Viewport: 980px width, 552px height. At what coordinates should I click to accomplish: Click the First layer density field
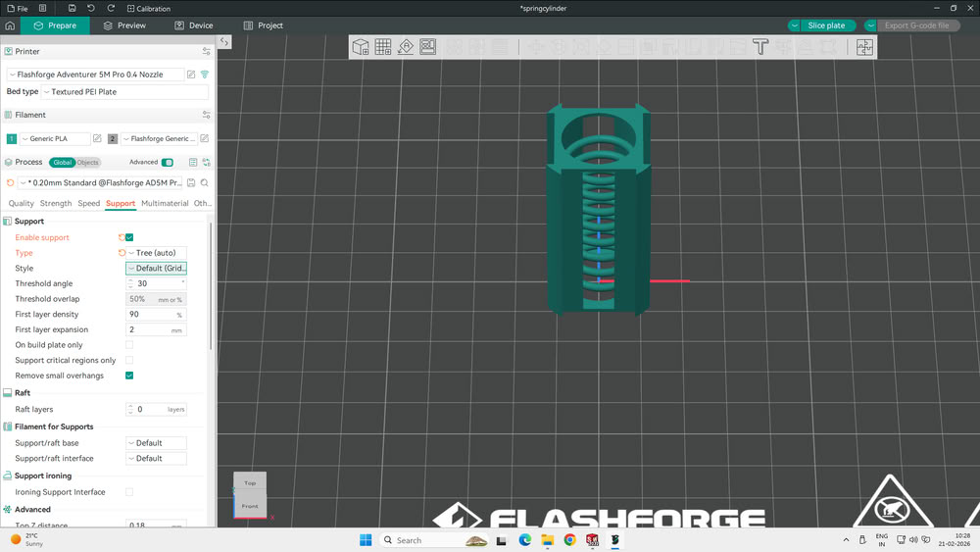(x=156, y=315)
